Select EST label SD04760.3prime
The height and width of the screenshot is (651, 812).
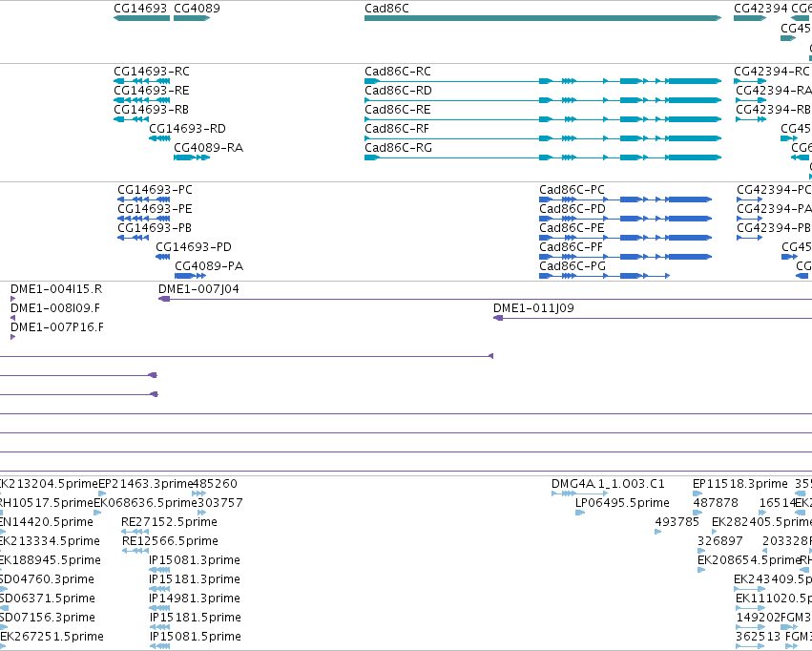pyautogui.click(x=47, y=580)
